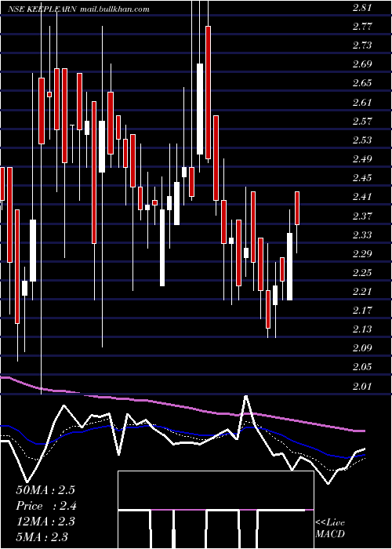The image size is (392, 549).
Task: Click the NSE KEEPLEARN mail.bullkhan.com title text
Action: coord(78,9)
